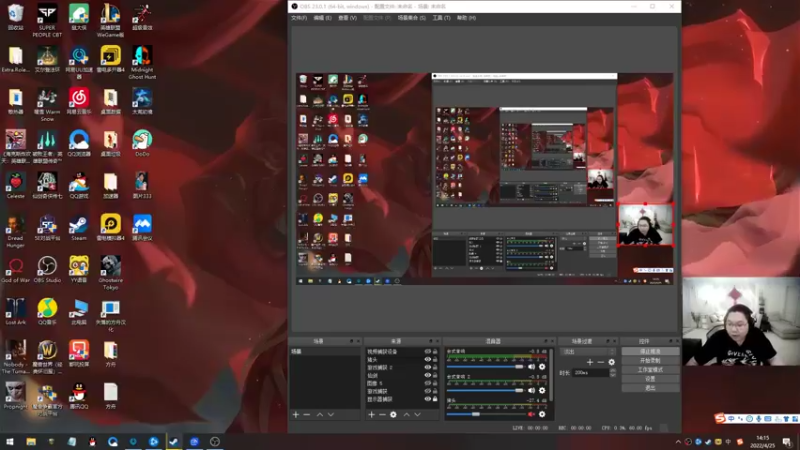Open the 编辑(E) menu in OBS
Screen dimensions: 800x450
(322, 18)
